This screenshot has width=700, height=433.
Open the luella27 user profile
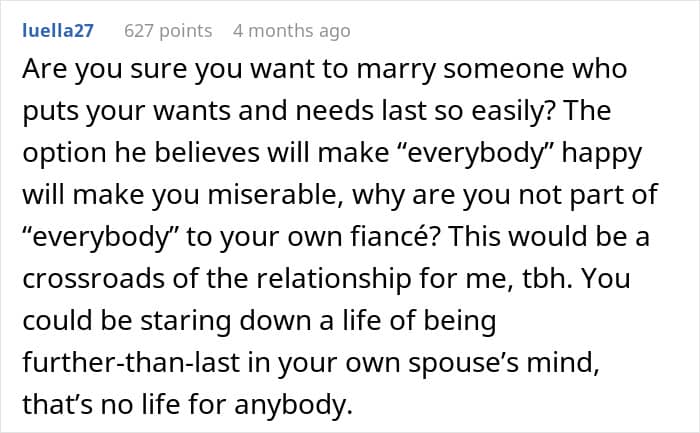click(58, 30)
